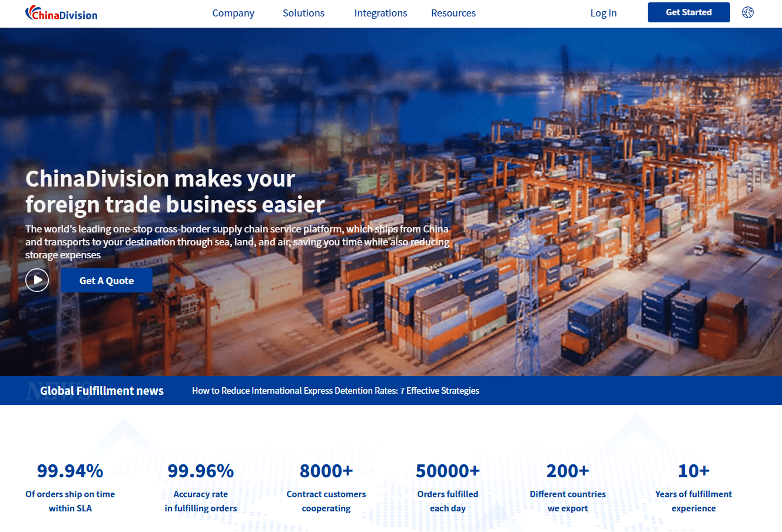Expand the Company menu
Image resolution: width=782 pixels, height=532 pixels.
point(233,13)
